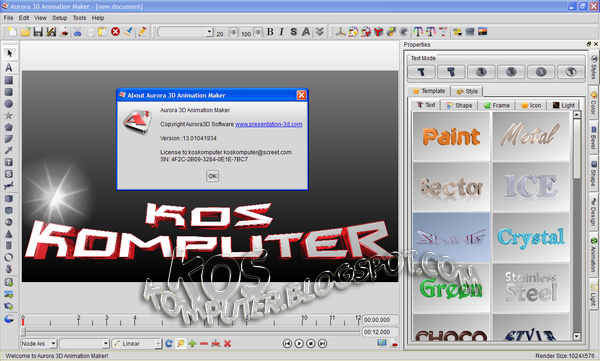This screenshot has height=361, width=600.
Task: Choose the Crystal text template thumbnail
Action: tap(531, 237)
